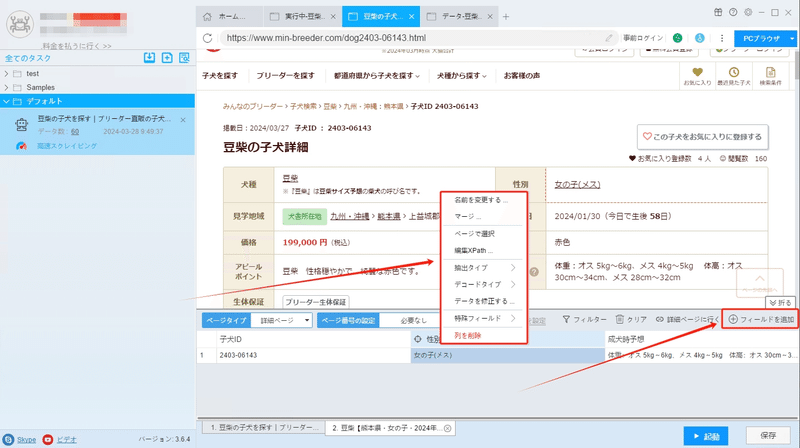Expand the Samples folder
Viewport: 800px width, 448px height.
[x=6, y=87]
